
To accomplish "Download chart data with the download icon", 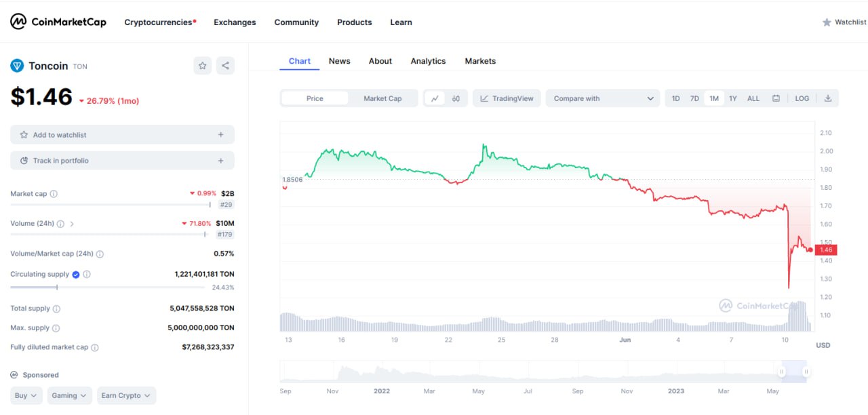I will 827,98.
